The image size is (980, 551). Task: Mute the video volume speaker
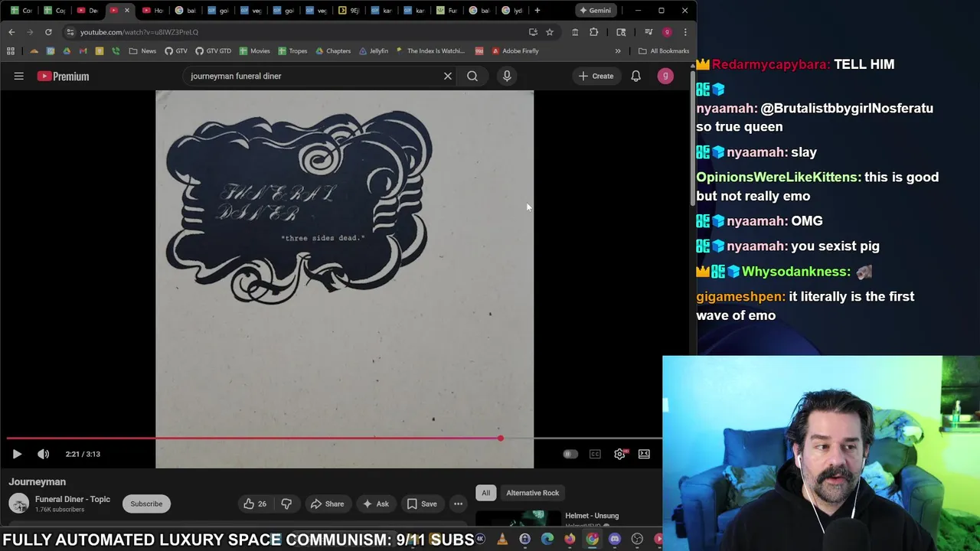pos(44,454)
